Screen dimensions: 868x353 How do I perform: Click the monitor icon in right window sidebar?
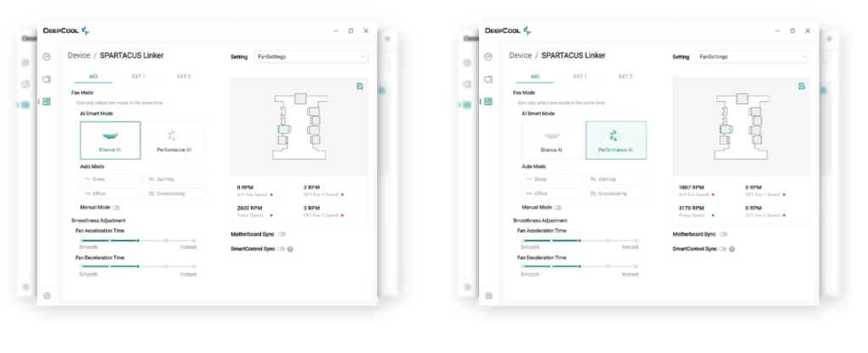tap(488, 79)
